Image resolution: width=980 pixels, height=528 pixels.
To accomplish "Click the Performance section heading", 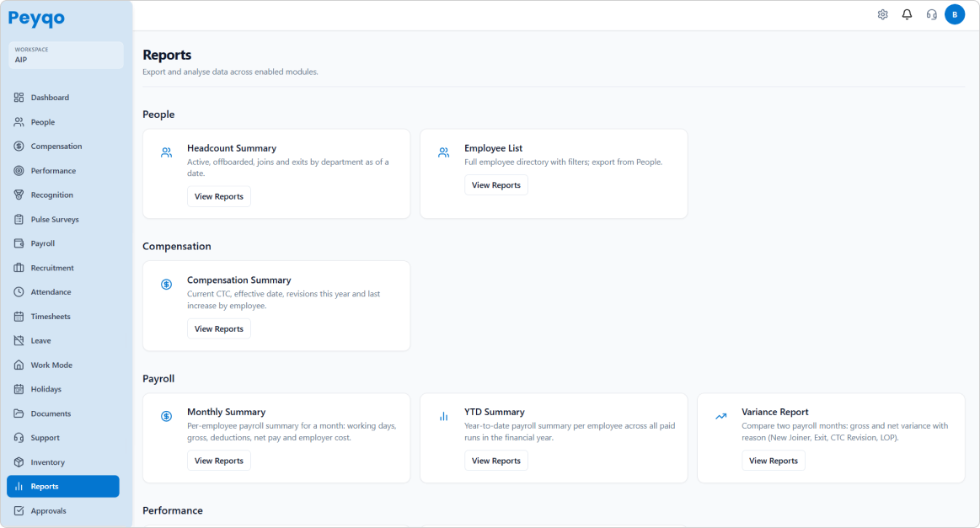I will [173, 510].
